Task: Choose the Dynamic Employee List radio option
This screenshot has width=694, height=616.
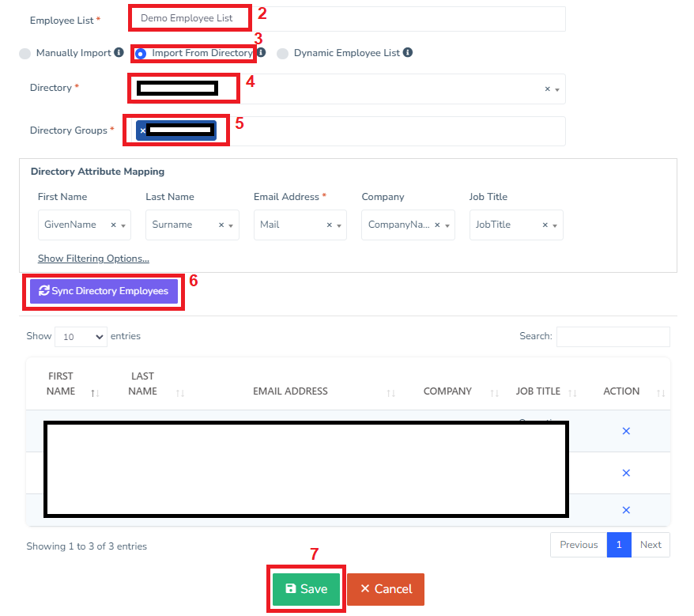Action: point(282,54)
